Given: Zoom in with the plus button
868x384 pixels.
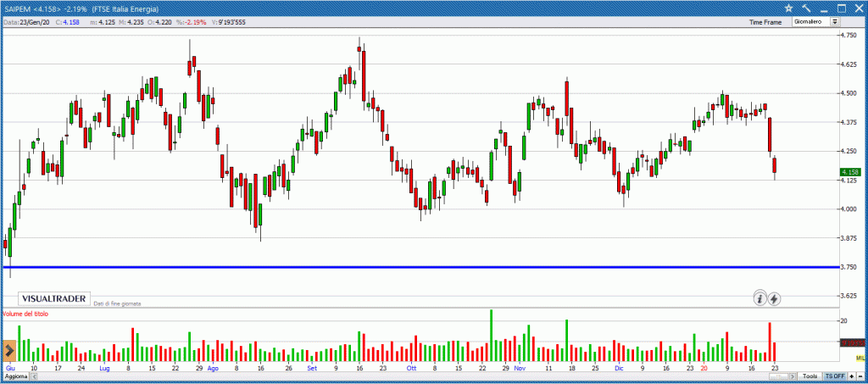Looking at the screenshot, I should 851,376.
